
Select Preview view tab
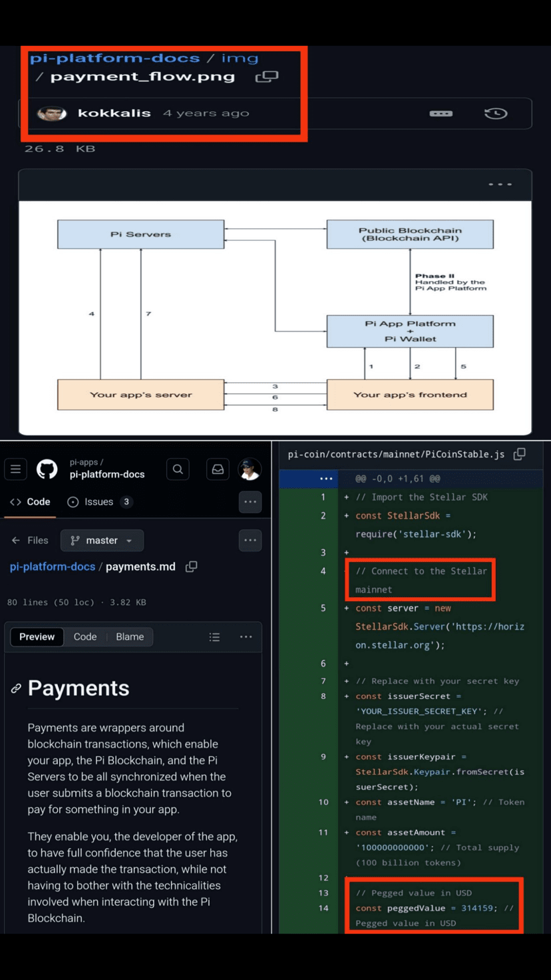pyautogui.click(x=37, y=637)
